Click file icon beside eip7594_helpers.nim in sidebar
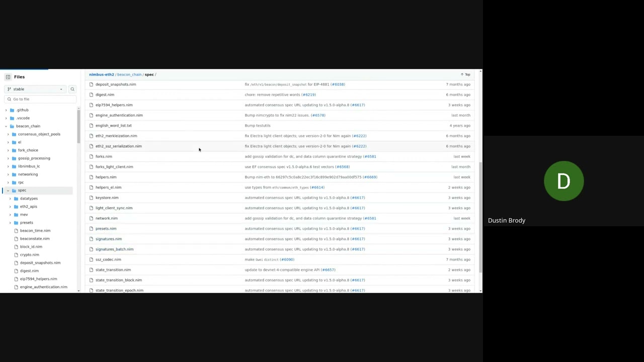Viewport: 644px width, 362px height. click(x=16, y=279)
